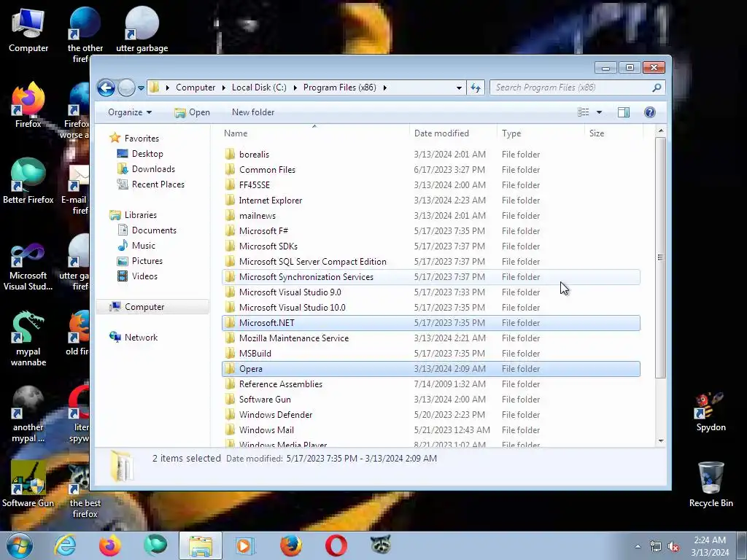The width and height of the screenshot is (747, 560).
Task: Select the Better Firefox desktop shortcut
Action: (x=28, y=182)
